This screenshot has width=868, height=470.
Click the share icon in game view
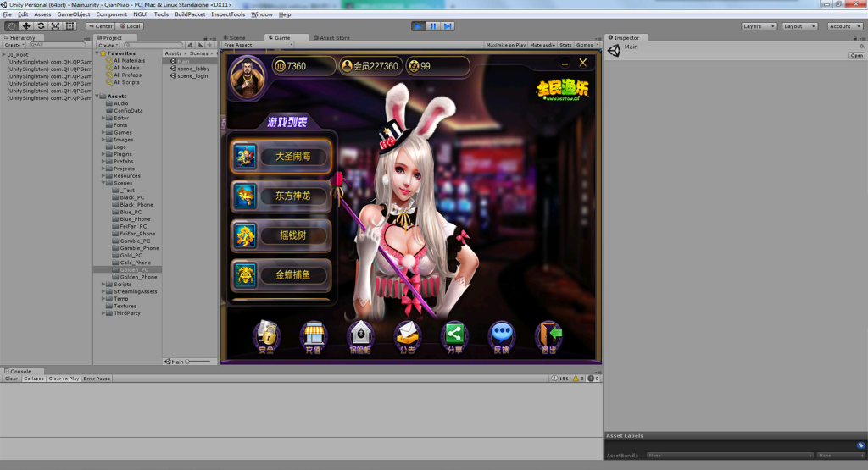(454, 335)
